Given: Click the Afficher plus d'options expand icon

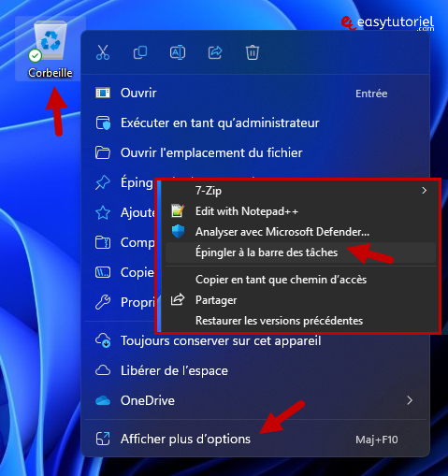Looking at the screenshot, I should point(103,439).
